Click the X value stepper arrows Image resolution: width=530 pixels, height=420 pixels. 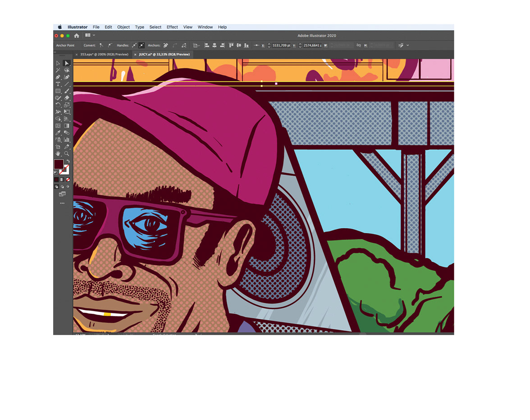(x=269, y=45)
